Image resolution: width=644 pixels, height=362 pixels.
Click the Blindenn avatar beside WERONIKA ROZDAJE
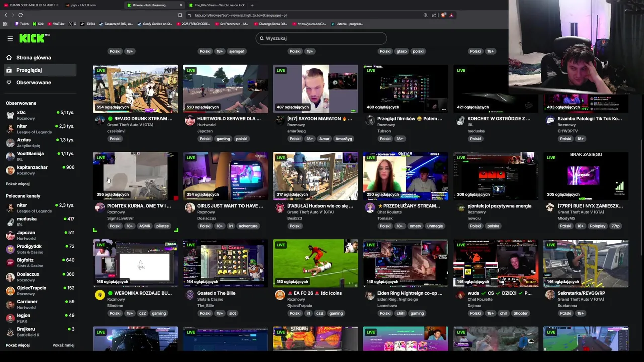point(100,295)
